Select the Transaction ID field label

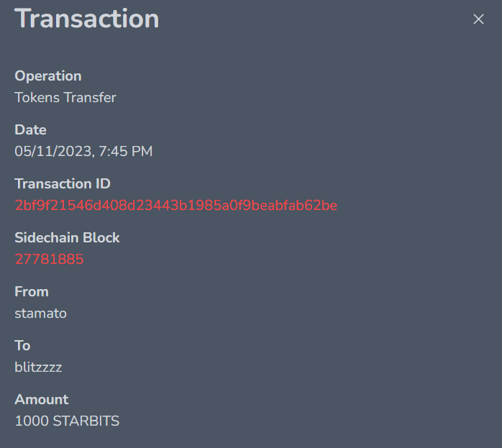click(63, 183)
